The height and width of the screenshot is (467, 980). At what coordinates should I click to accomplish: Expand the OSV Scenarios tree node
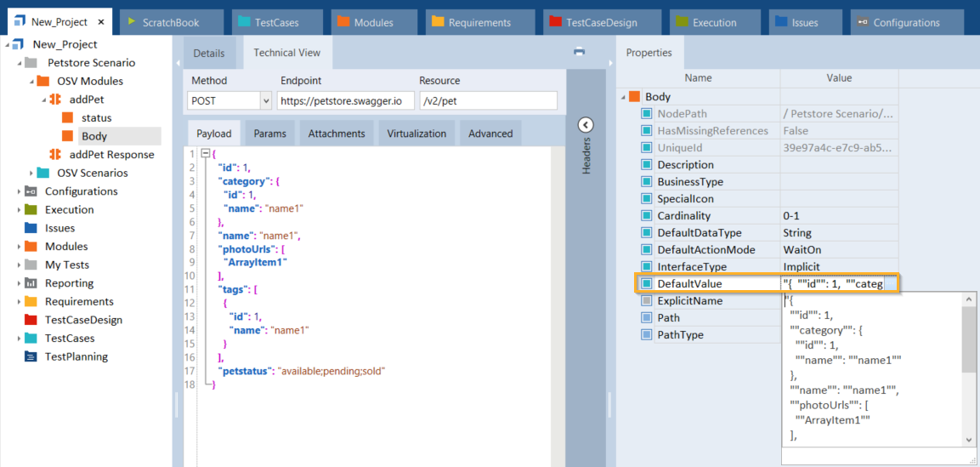pos(31,174)
